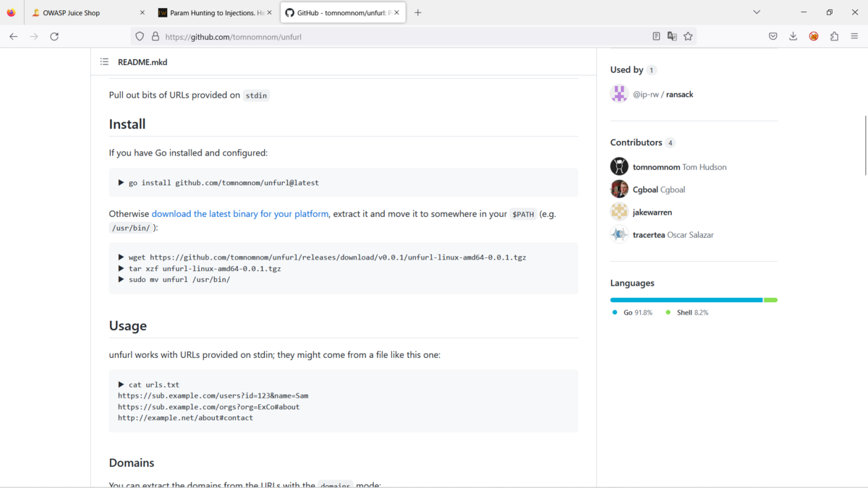Screen dimensions: 868x488
Task: Close the GitHub unfurl tab
Action: click(396, 12)
